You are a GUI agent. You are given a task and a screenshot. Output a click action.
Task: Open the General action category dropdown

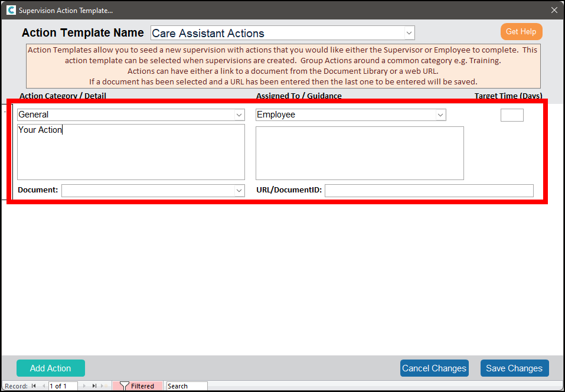pos(239,115)
